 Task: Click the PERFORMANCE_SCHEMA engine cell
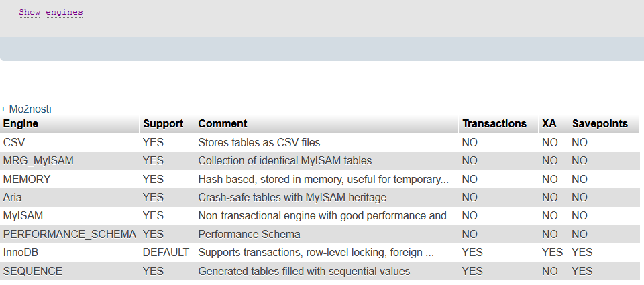[x=69, y=234]
